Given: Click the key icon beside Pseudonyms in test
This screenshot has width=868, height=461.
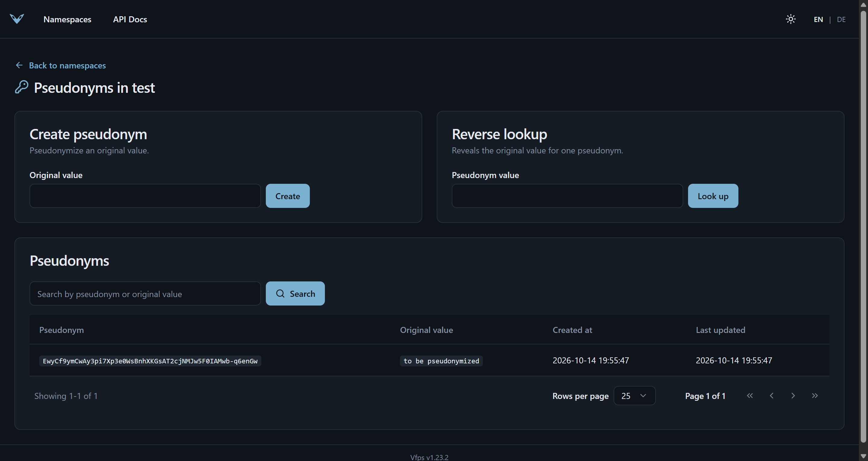Looking at the screenshot, I should tap(22, 87).
